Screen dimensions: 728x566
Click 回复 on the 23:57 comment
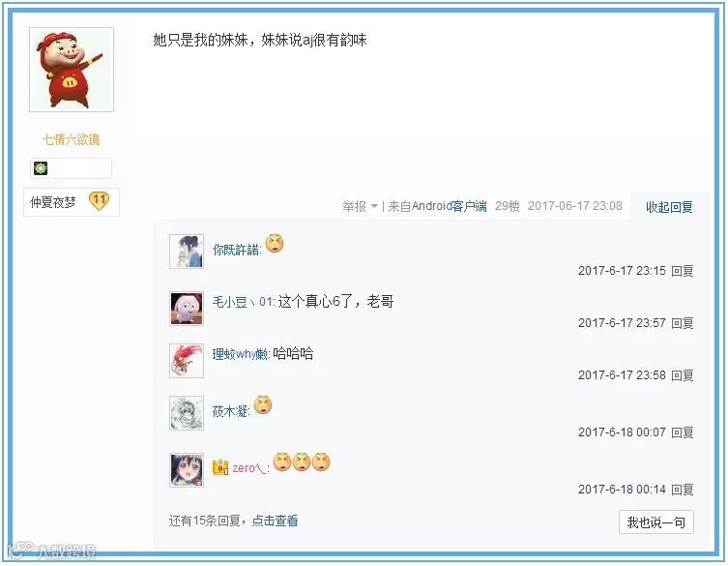point(682,322)
